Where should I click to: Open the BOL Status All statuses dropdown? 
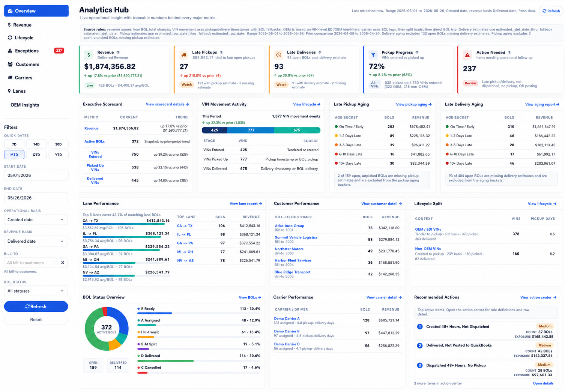pyautogui.click(x=36, y=291)
